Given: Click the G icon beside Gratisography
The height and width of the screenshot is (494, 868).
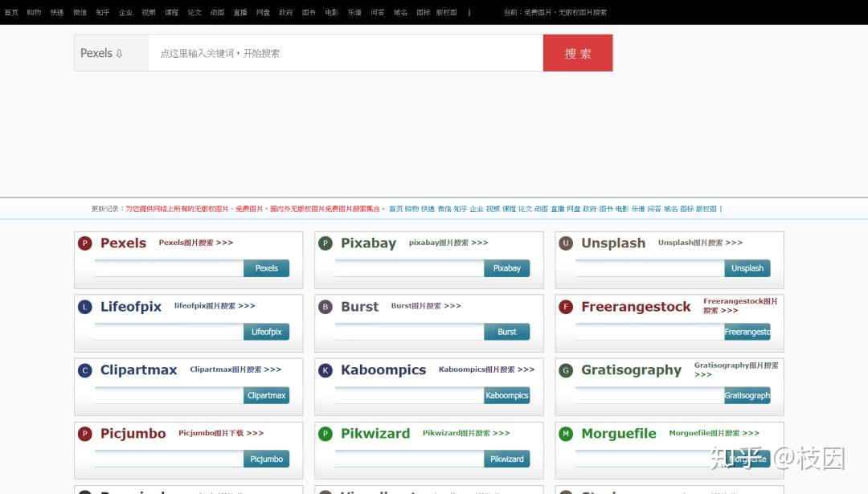Looking at the screenshot, I should tap(566, 370).
